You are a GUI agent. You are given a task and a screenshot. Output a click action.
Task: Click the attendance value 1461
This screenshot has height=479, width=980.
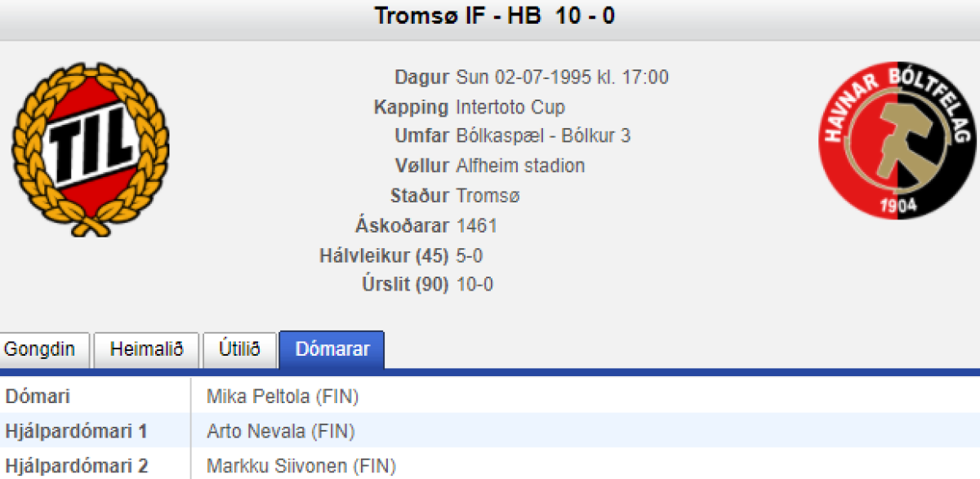coord(476,226)
